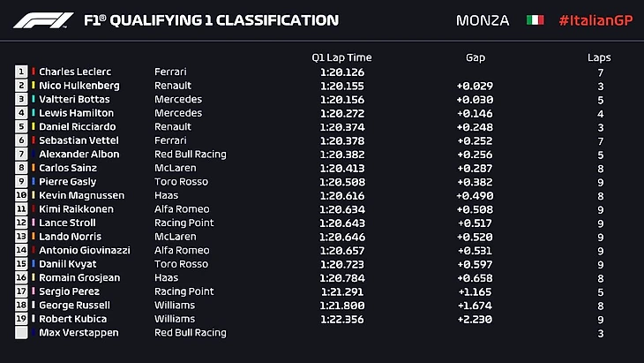Click Robert Kubica's gap of +2.230
The width and height of the screenshot is (644, 363).
(x=476, y=319)
